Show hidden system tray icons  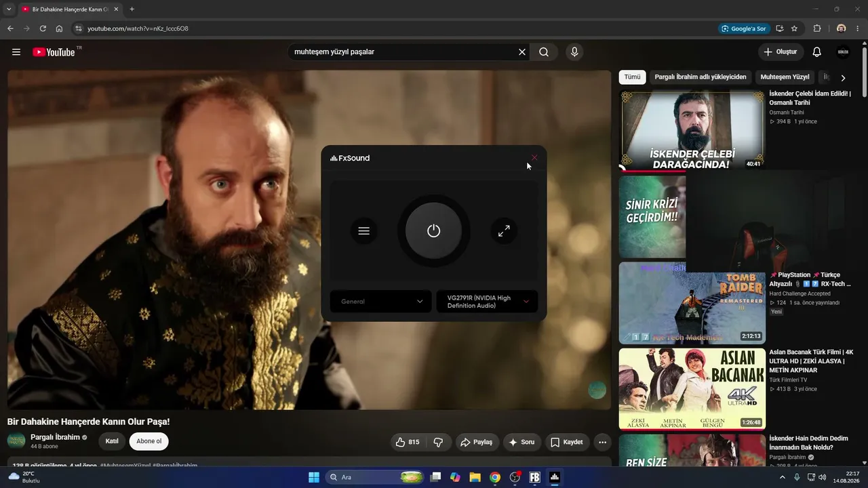783,477
